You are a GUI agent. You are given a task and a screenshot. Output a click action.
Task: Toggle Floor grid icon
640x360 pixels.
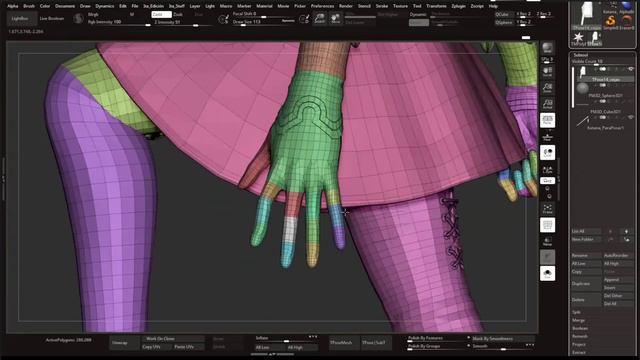pyautogui.click(x=547, y=137)
